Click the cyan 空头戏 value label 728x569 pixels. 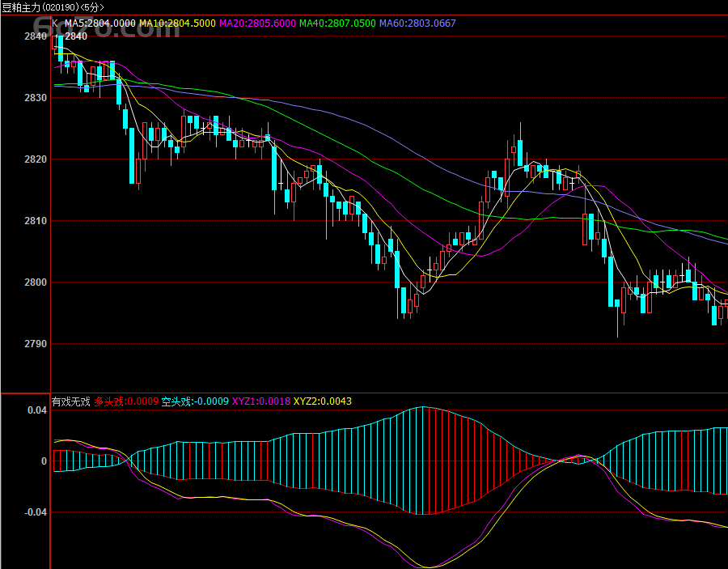click(194, 401)
